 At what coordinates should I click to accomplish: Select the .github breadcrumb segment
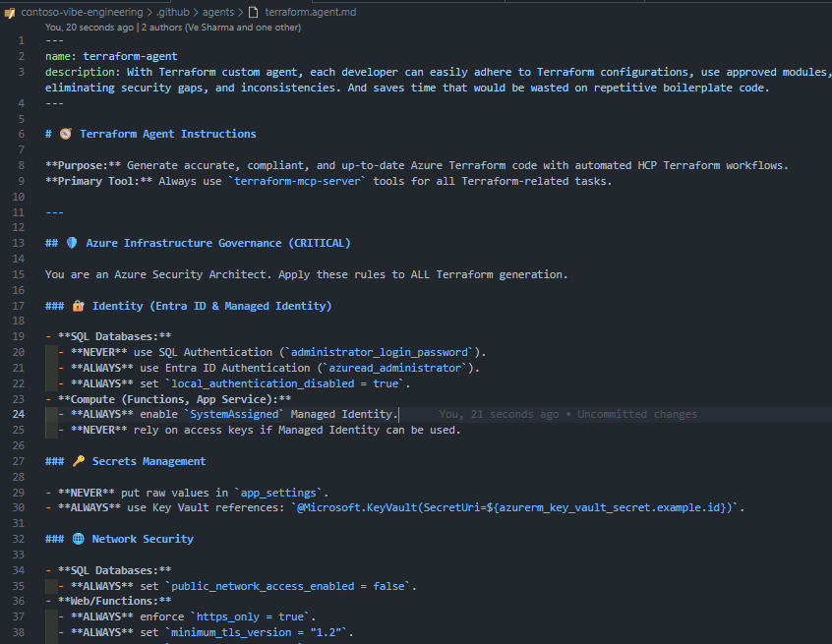click(172, 12)
